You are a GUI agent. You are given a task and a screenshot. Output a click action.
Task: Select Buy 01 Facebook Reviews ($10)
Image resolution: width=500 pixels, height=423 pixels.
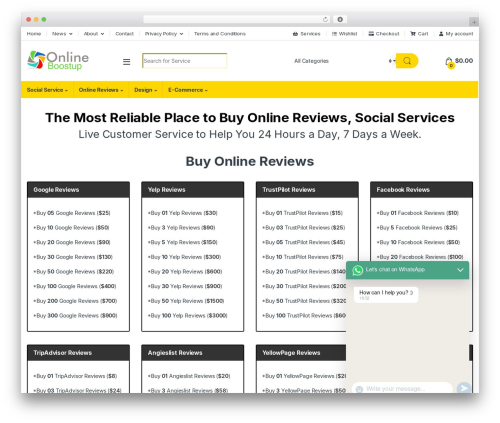(418, 213)
